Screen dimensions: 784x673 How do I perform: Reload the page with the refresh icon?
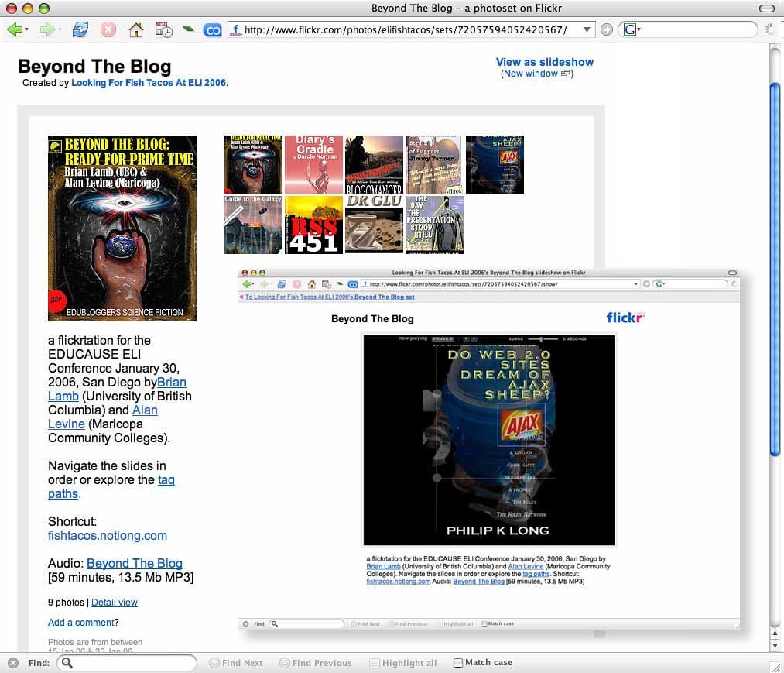coord(80,29)
